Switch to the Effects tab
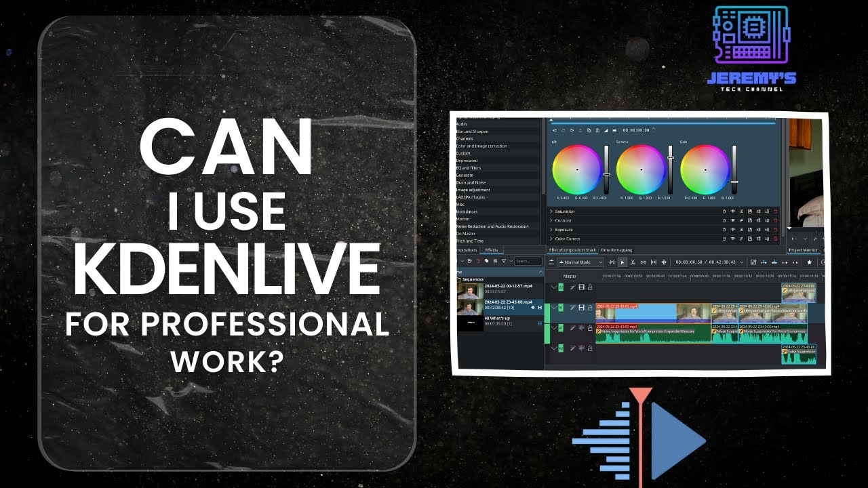 tap(492, 250)
